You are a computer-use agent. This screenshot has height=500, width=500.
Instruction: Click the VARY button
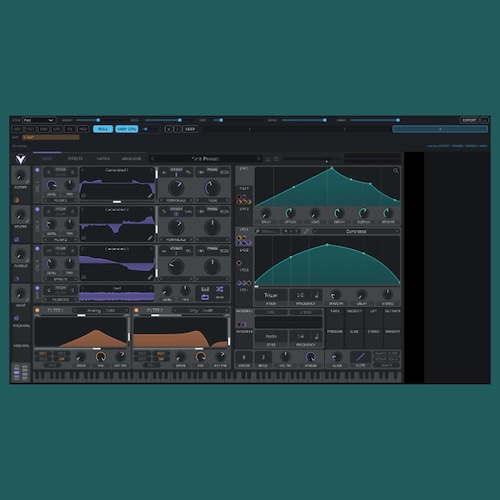(x=127, y=129)
